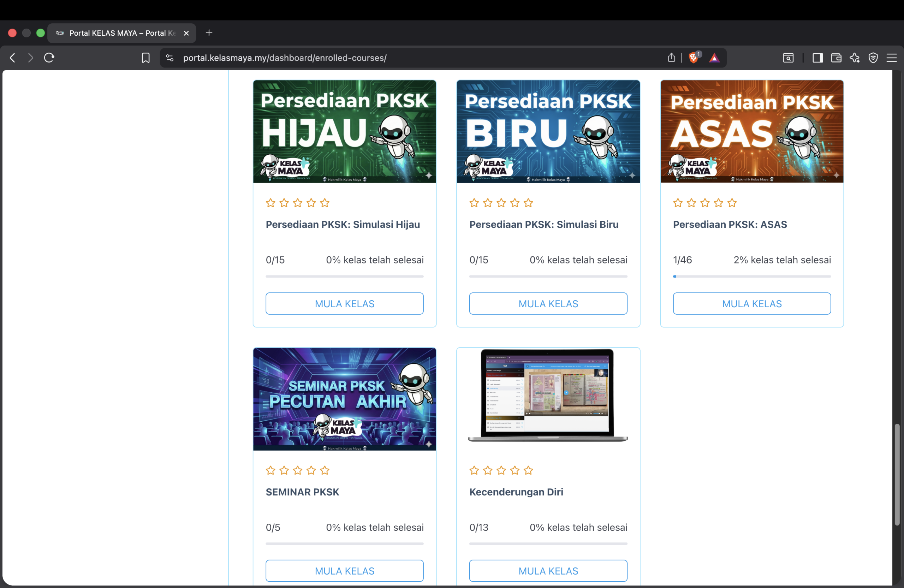Viewport: 904px width, 588px height.
Task: Open the Persediaan PKSK: Simulasi Biru title link
Action: coord(543,224)
